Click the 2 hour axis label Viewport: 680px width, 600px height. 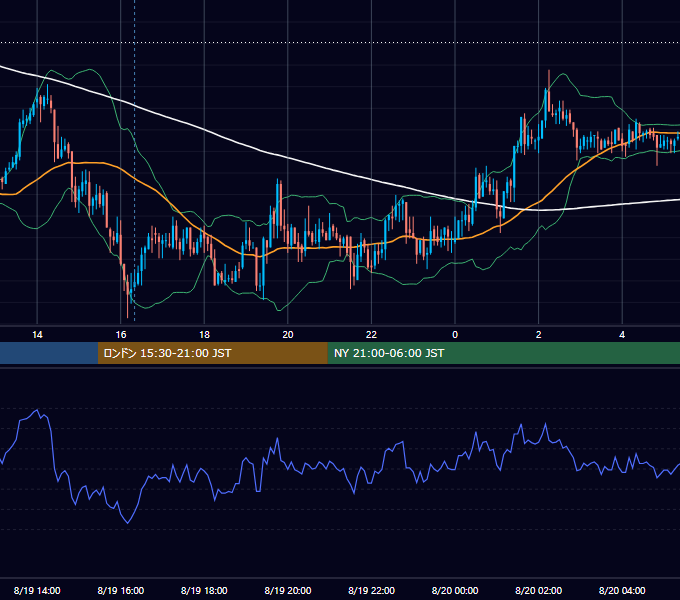[x=539, y=335]
